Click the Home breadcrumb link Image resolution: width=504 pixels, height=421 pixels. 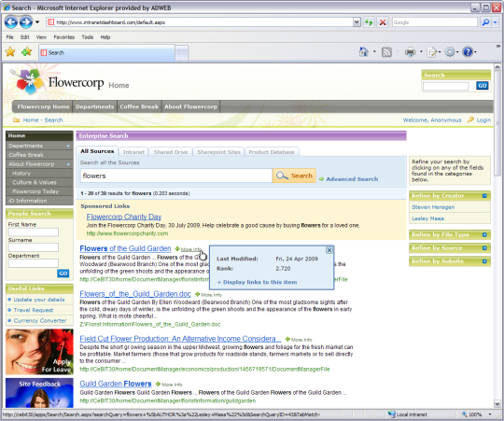coord(31,119)
